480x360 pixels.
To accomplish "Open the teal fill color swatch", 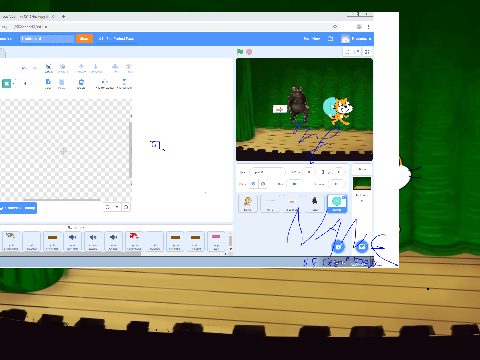I will point(6,83).
